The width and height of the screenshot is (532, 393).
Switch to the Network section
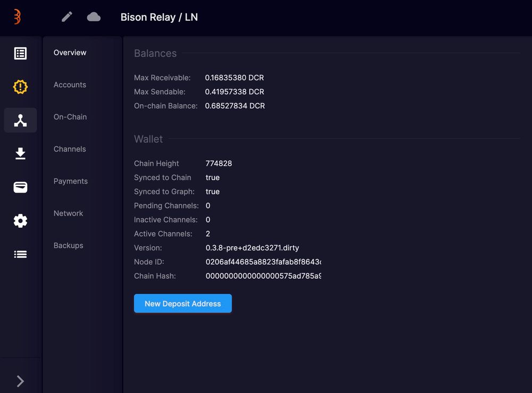(x=68, y=213)
